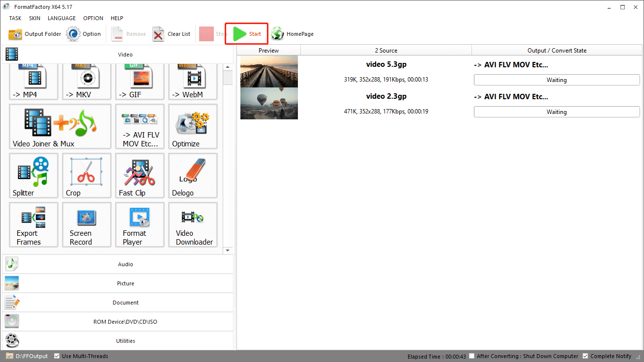Screen dimensions: 644x362
Task: Select the -> MKV format tile
Action: [87, 82]
